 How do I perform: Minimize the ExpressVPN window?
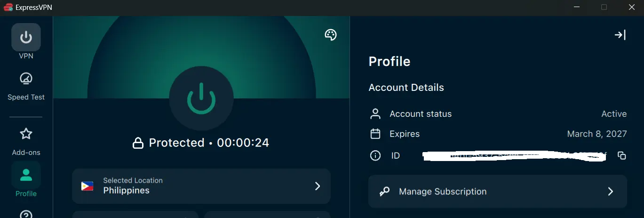[577, 7]
